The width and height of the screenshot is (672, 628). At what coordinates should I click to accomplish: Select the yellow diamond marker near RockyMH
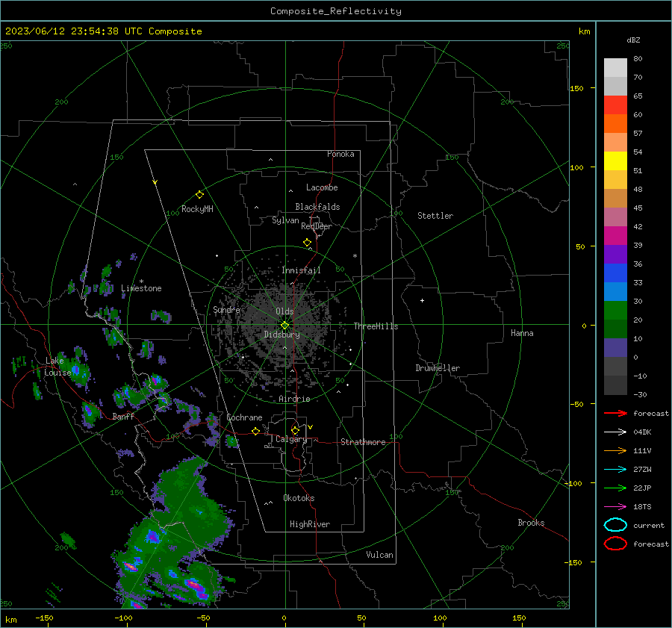pos(199,195)
